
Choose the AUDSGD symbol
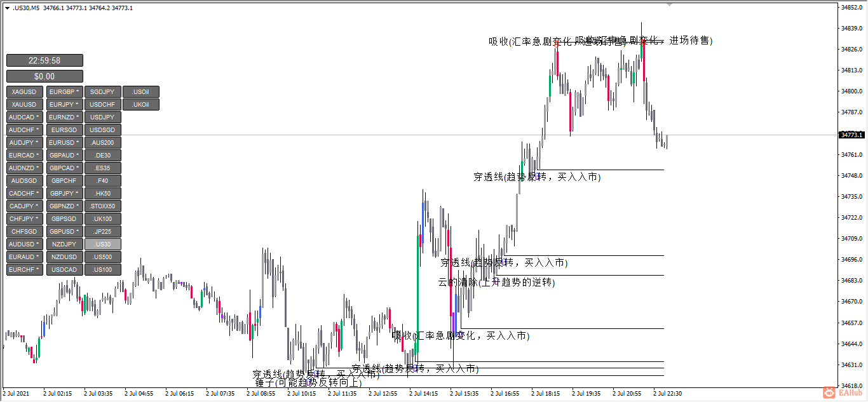point(25,181)
